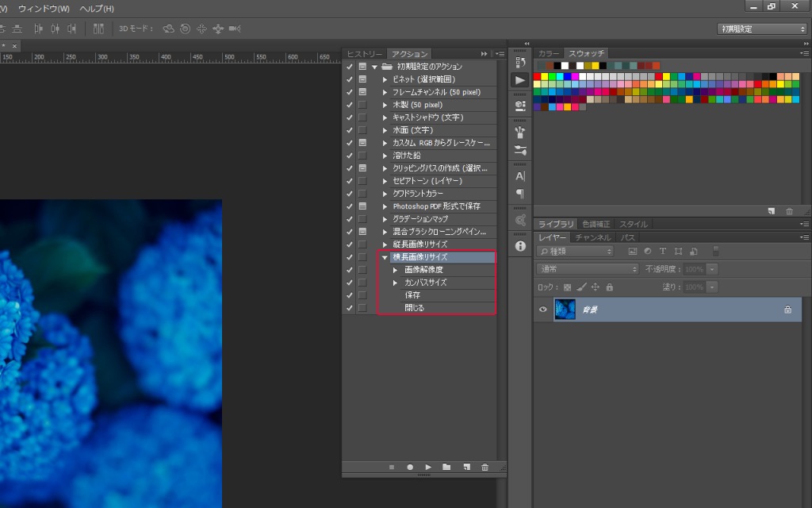Hide the 背景 layer using the eye icon
Viewport: 812px width, 508px height.
pyautogui.click(x=542, y=310)
